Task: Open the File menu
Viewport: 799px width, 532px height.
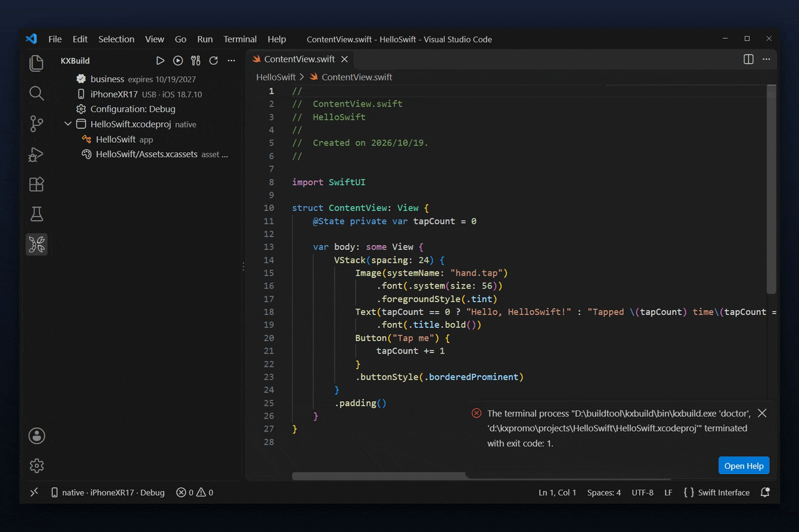Action: [x=55, y=39]
